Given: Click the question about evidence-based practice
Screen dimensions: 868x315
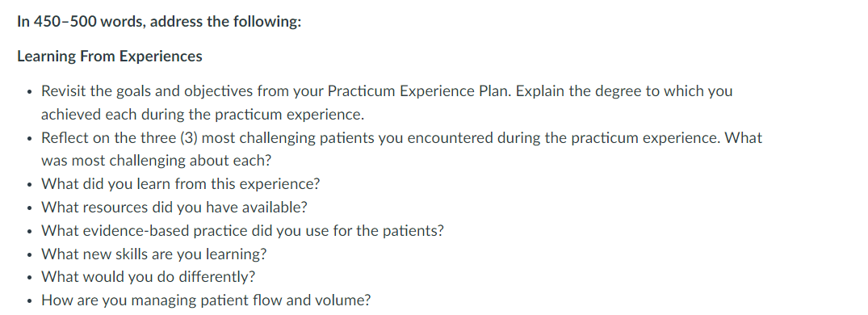Looking at the screenshot, I should click(x=242, y=231).
